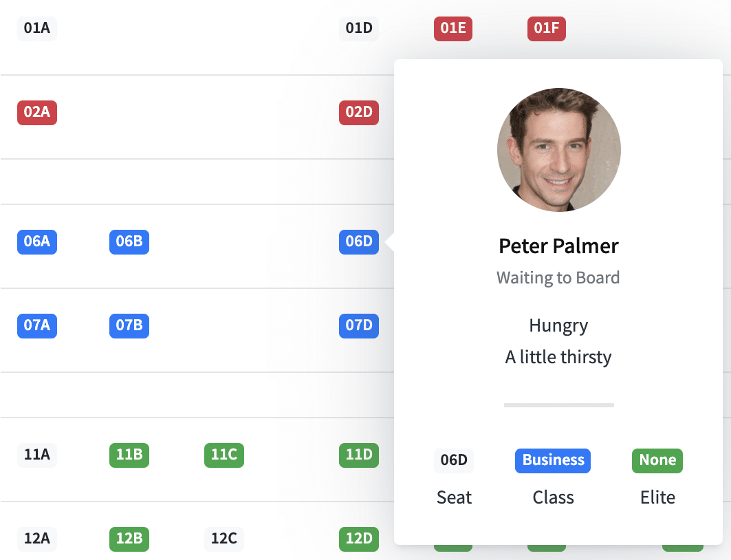This screenshot has height=560, width=731.
Task: Click the green None elite badge
Action: coord(657,460)
